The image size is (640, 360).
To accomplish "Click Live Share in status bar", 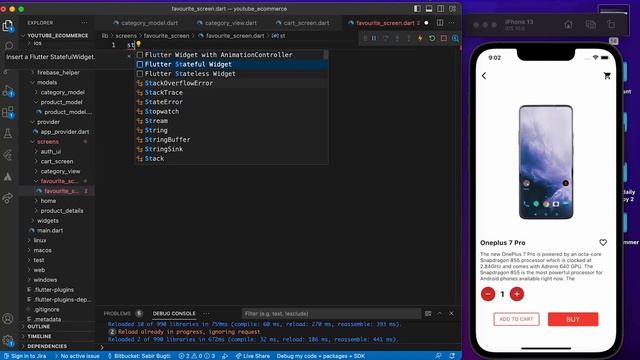I will 252,356.
